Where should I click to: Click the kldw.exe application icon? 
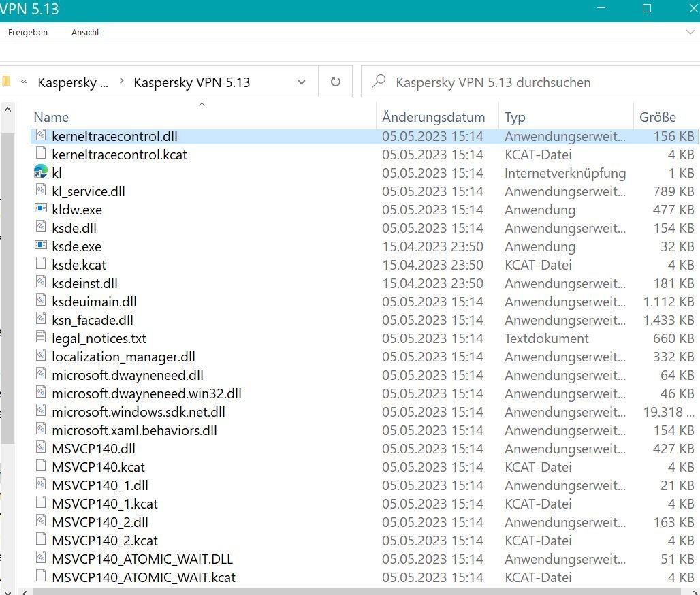pyautogui.click(x=41, y=210)
